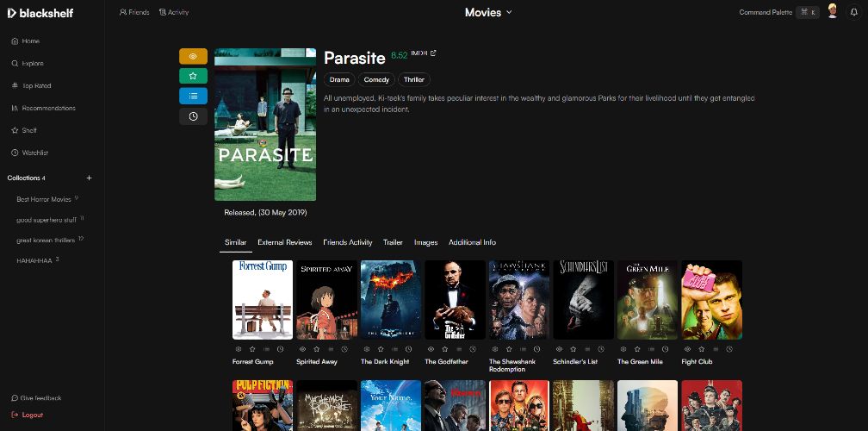Toggle watched eye under The Dark Knight
Viewport: 868px width, 431px height.
367,349
